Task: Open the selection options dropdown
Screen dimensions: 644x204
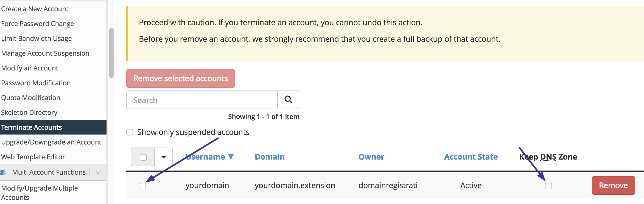Action: coord(163,157)
